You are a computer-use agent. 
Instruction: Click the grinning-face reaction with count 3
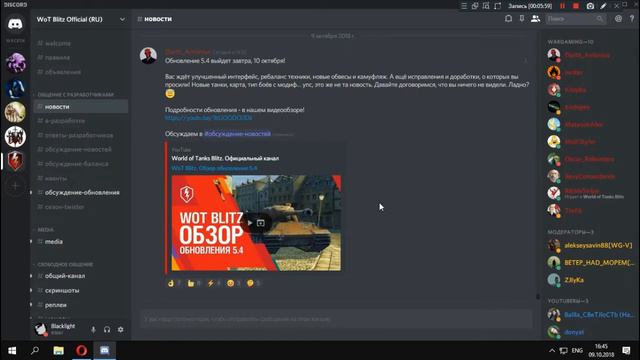pyautogui.click(x=233, y=283)
